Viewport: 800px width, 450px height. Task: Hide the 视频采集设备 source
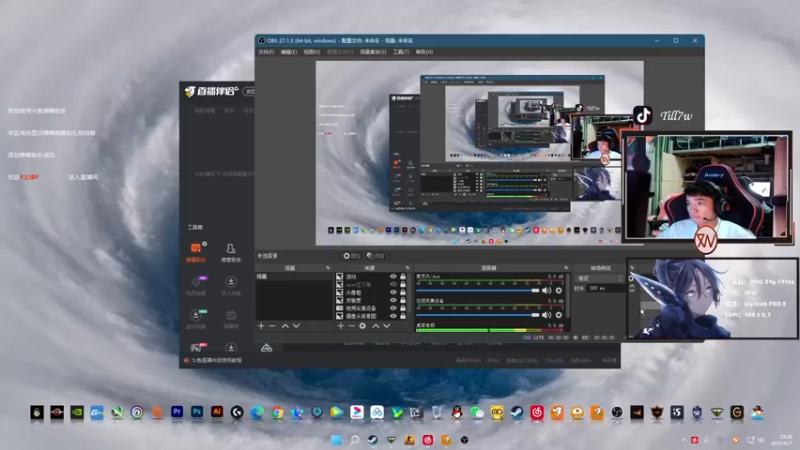pos(393,308)
